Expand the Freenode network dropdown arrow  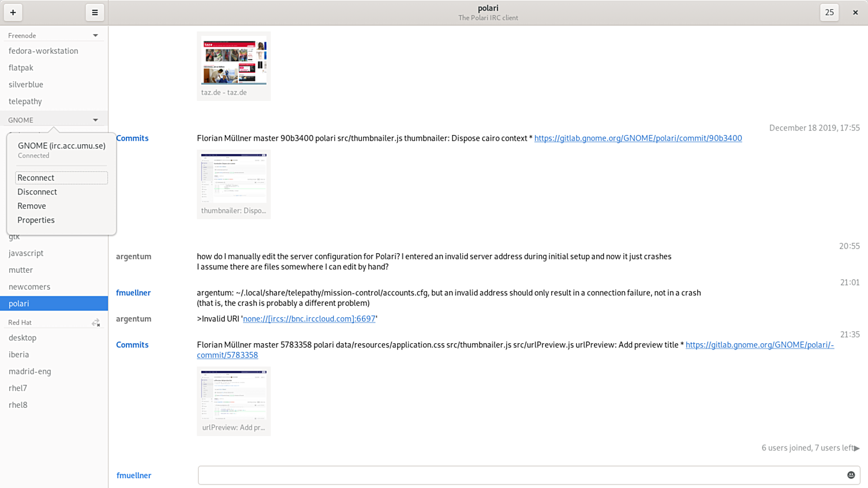point(96,36)
